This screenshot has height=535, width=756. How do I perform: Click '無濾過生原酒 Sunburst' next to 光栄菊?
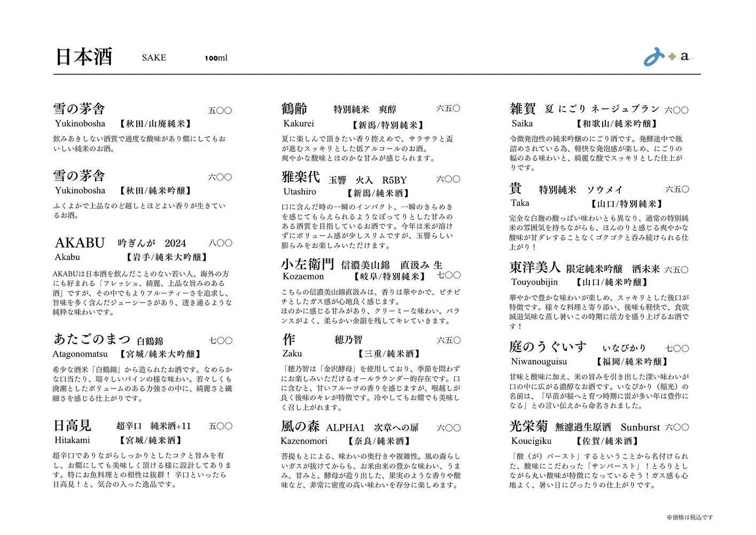608,428
